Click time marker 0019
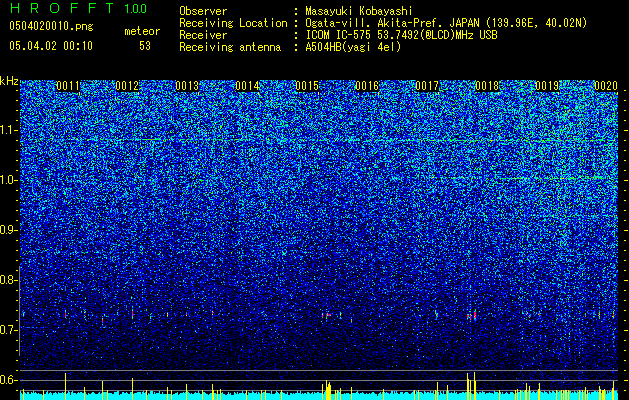Viewport: 629px width, 400px height. pos(547,86)
